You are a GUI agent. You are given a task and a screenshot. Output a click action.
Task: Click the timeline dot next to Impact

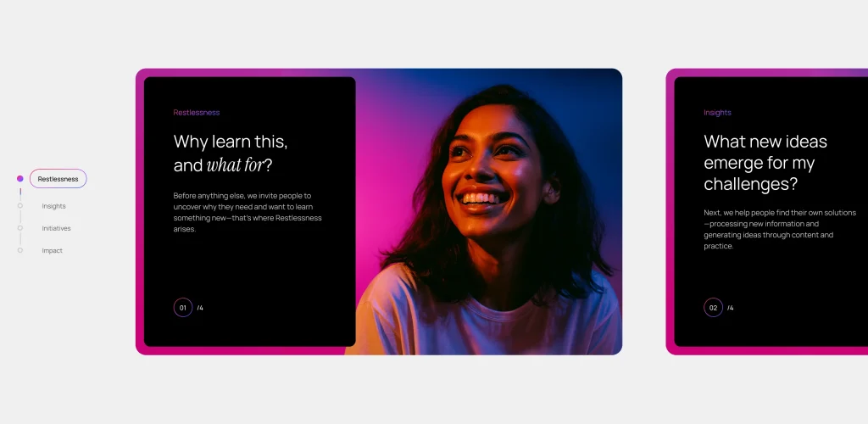20,250
